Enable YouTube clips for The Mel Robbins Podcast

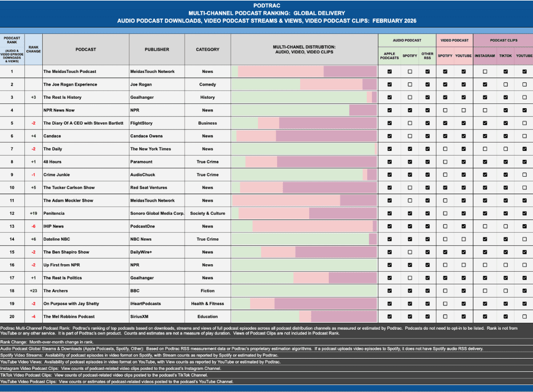pos(524,316)
